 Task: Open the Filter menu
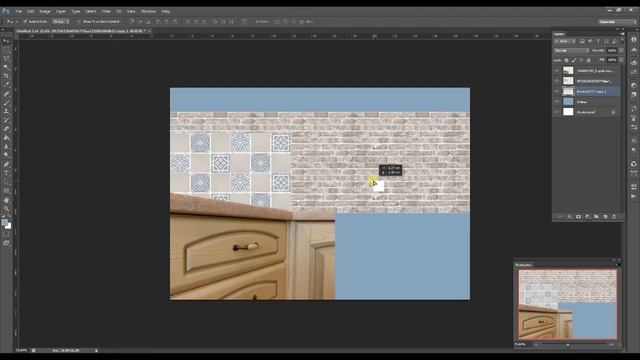pos(106,11)
